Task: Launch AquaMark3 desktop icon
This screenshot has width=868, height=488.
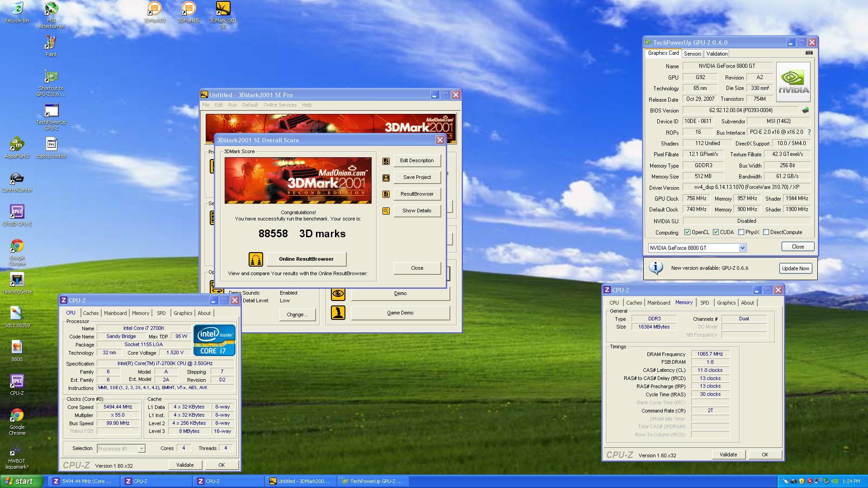Action: 17,148
